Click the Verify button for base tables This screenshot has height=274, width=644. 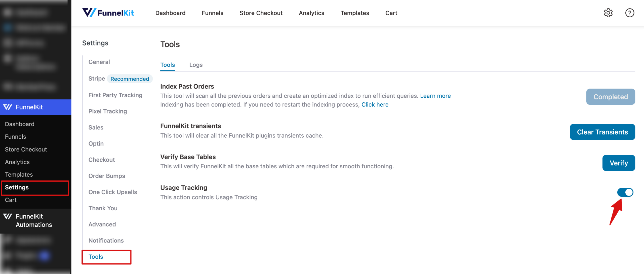(x=619, y=163)
